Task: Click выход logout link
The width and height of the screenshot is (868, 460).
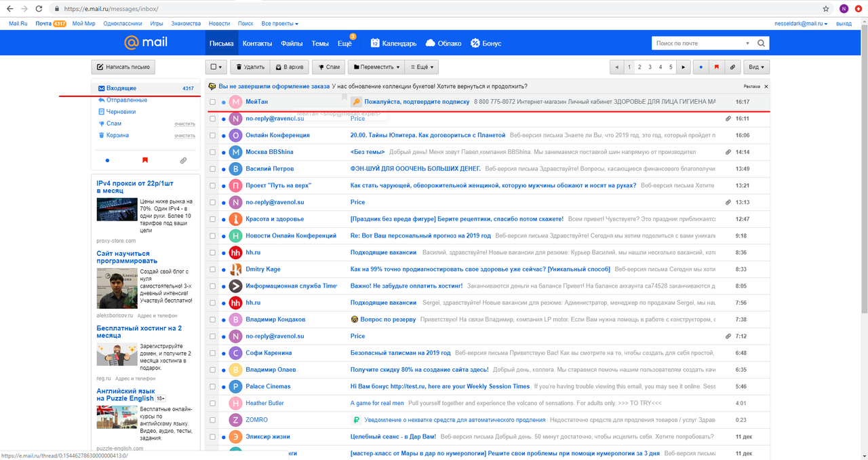Action: tap(844, 24)
